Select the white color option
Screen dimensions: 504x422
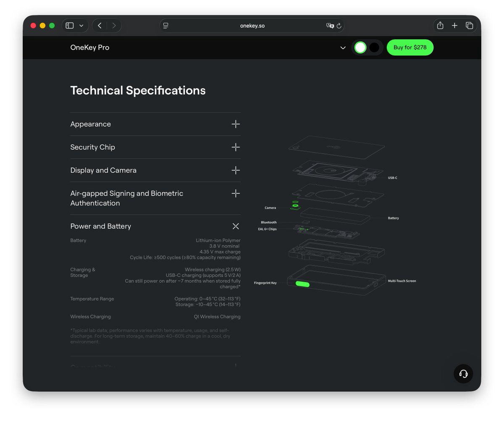click(x=360, y=47)
